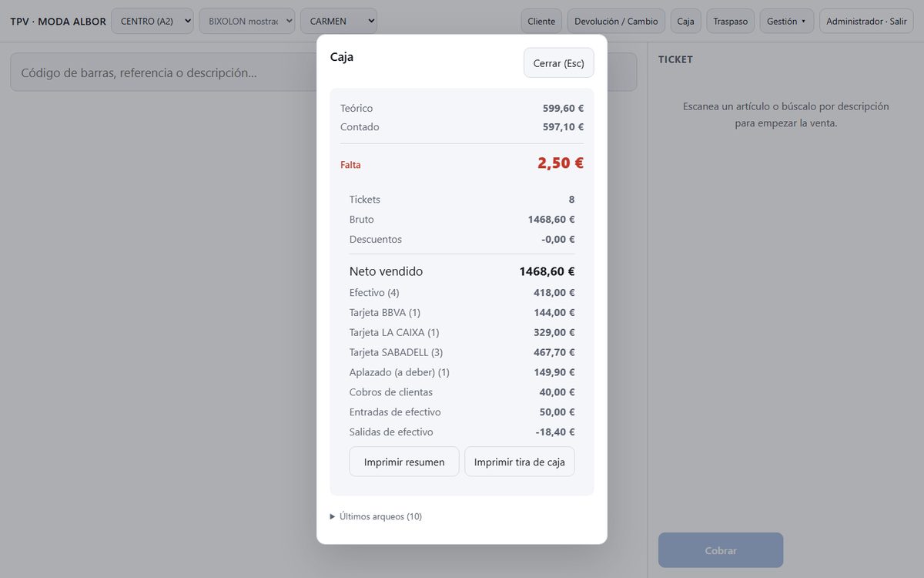
Task: Click Imprimir resumen
Action: (404, 462)
